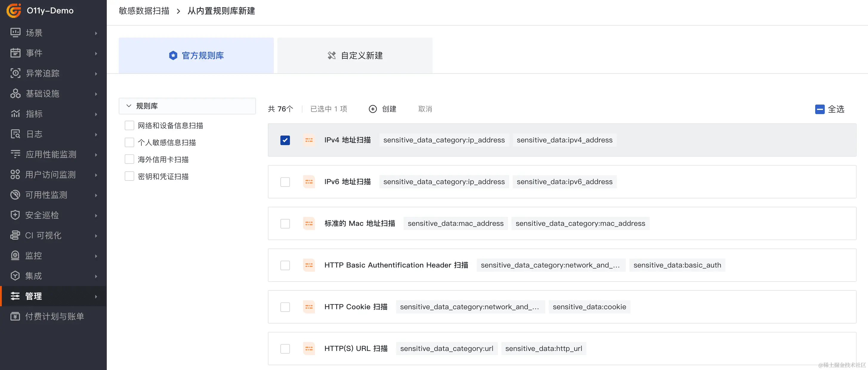Image resolution: width=868 pixels, height=370 pixels.
Task: Click the 场景 monitor icon in sidebar
Action: pos(15,33)
